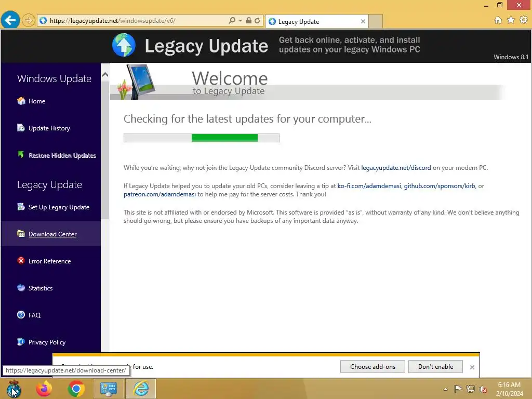
Task: Show hidden tray icons arrow
Action: (445, 389)
